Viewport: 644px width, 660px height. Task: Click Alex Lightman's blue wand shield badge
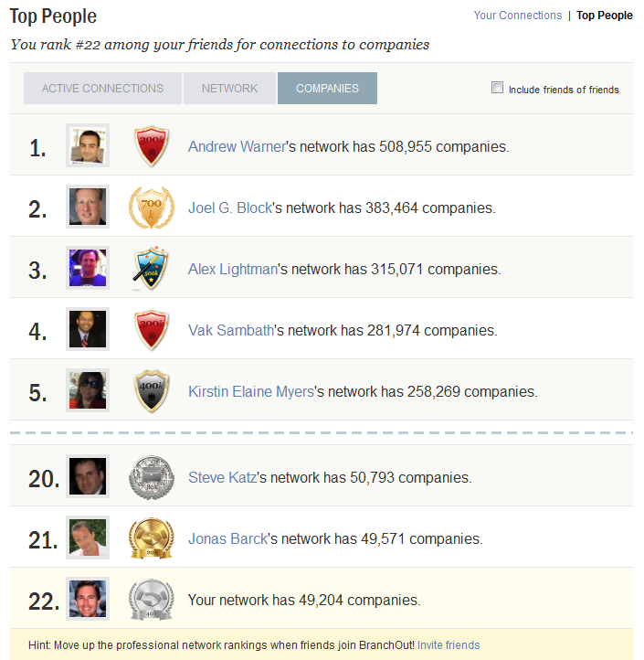(x=151, y=269)
